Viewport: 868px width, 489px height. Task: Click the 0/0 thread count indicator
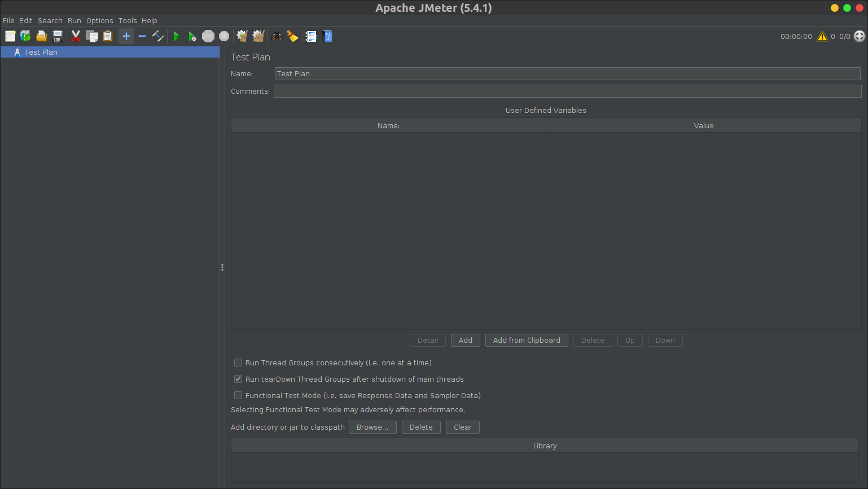(x=845, y=36)
